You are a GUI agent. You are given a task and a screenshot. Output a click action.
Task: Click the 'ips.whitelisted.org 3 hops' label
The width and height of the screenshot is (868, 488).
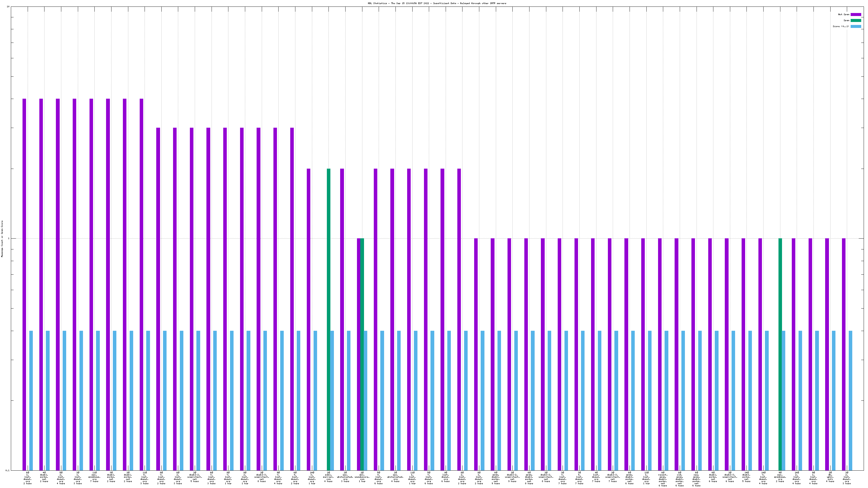345,477
